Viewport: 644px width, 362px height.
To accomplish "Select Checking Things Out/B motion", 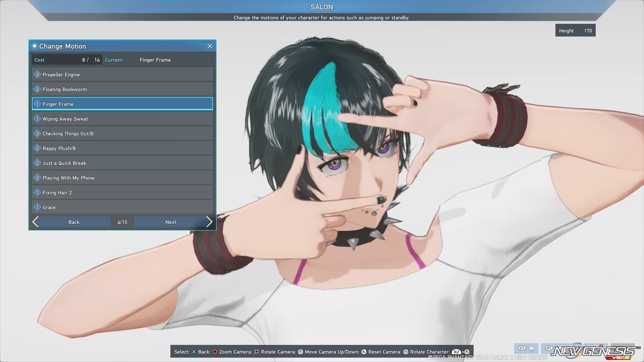I will tap(122, 134).
